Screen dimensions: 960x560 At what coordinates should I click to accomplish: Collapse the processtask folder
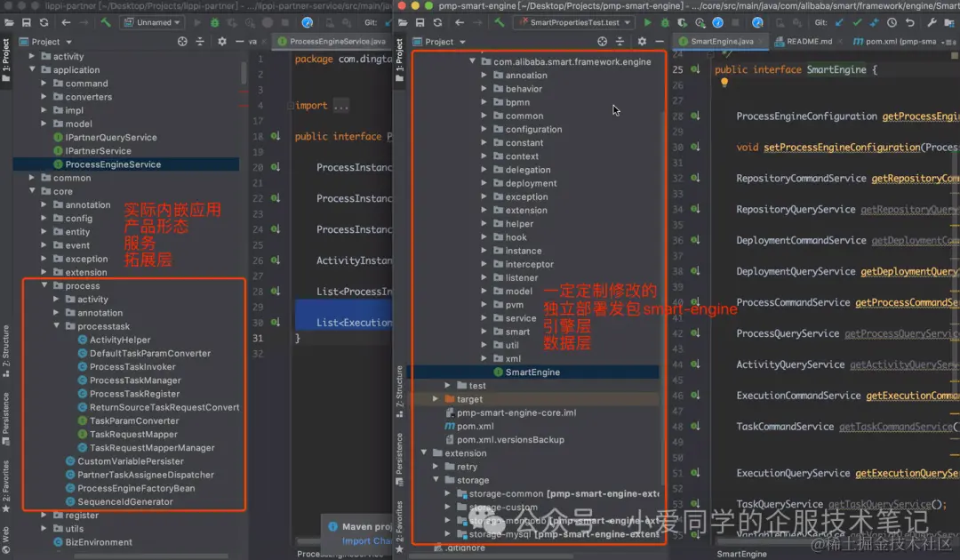pyautogui.click(x=56, y=325)
